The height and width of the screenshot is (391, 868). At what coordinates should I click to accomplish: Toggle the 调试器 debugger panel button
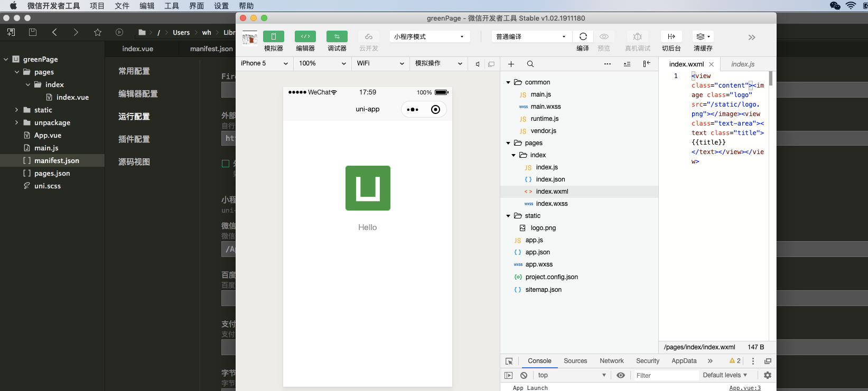point(337,36)
